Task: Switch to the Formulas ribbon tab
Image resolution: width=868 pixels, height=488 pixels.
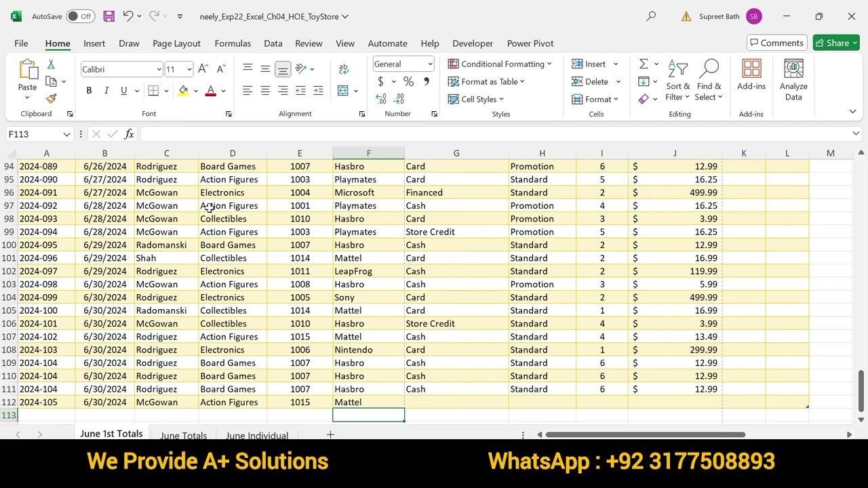Action: tap(233, 43)
